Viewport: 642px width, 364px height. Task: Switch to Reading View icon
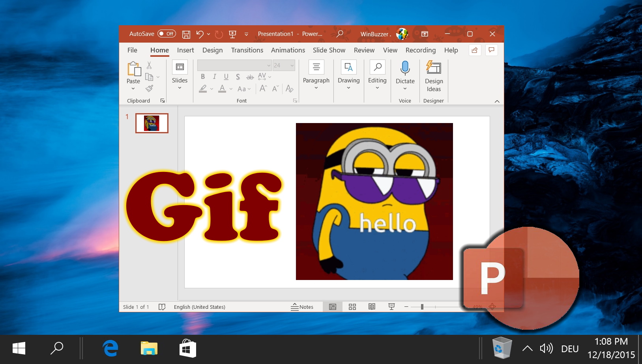(x=372, y=307)
